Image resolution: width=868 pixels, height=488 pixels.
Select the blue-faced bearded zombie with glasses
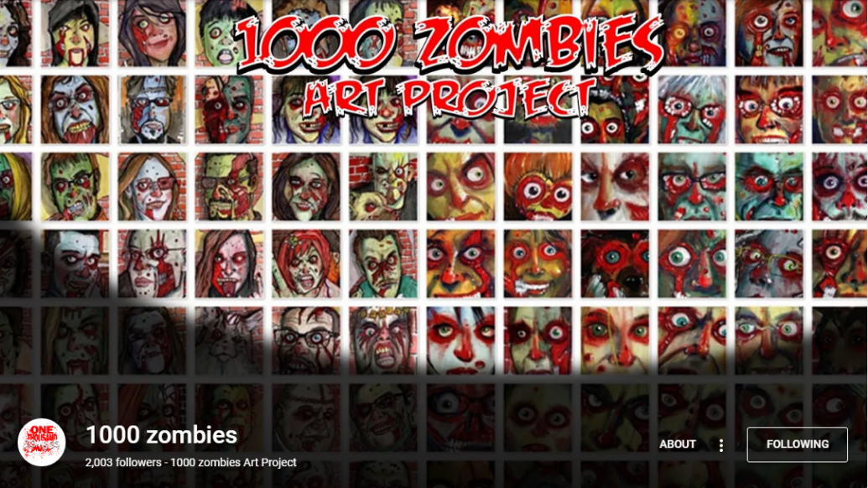tap(152, 110)
